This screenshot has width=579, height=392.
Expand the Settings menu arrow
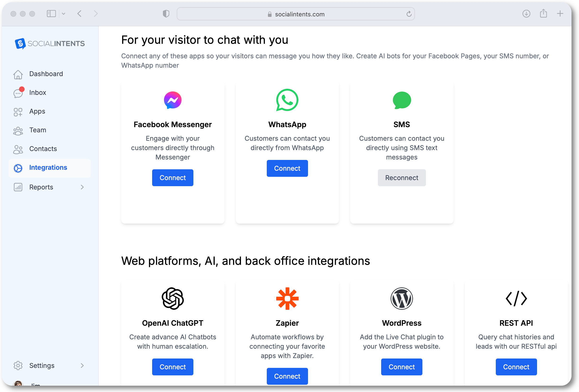(82, 365)
